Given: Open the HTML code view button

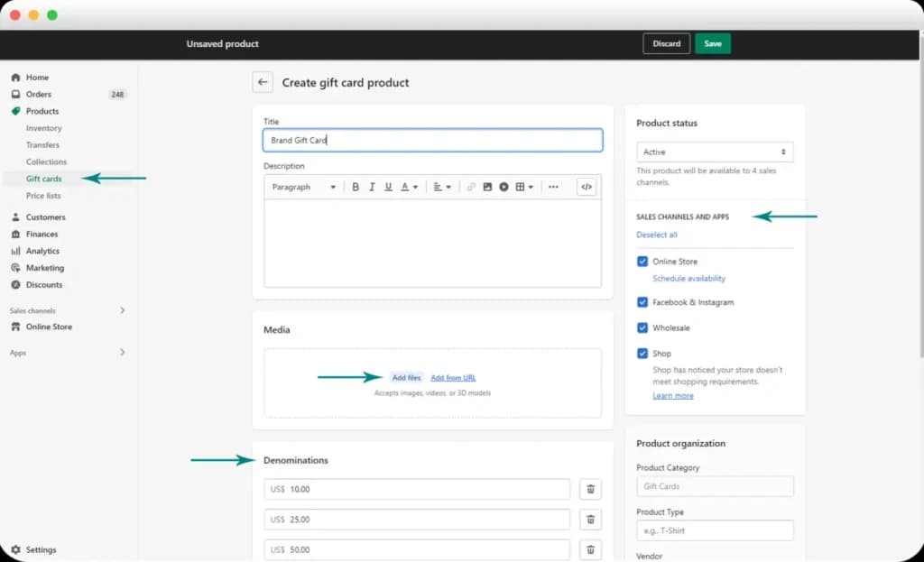Looking at the screenshot, I should click(x=587, y=187).
